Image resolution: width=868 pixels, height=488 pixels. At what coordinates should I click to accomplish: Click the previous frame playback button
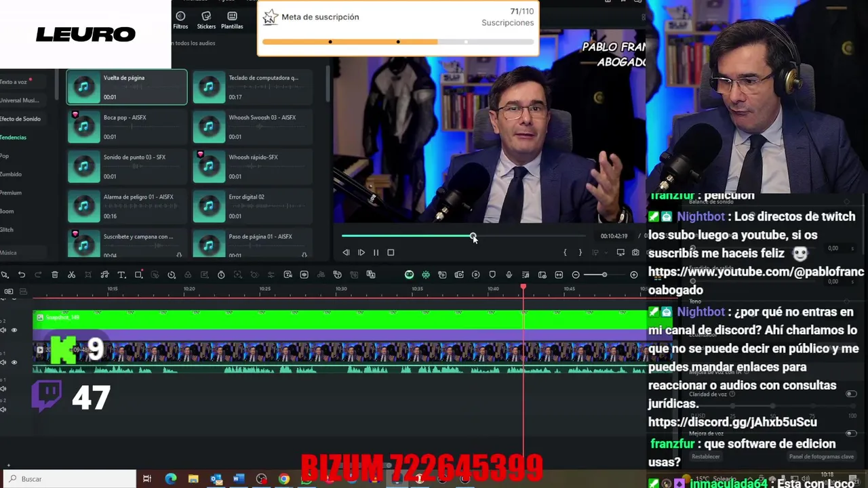click(346, 252)
